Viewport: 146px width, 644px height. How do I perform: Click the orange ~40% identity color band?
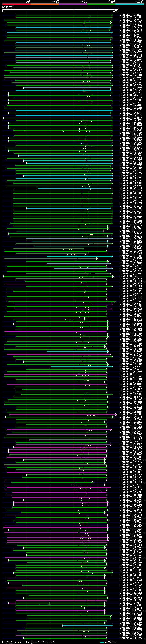pyautogui.click(x=44, y=4)
